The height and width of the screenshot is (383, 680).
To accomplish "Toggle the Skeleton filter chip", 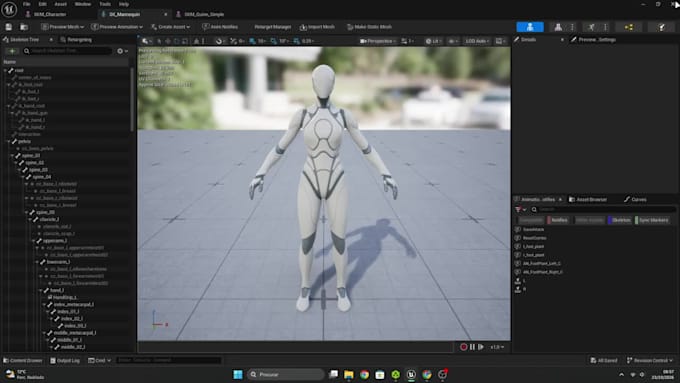I will [x=619, y=220].
